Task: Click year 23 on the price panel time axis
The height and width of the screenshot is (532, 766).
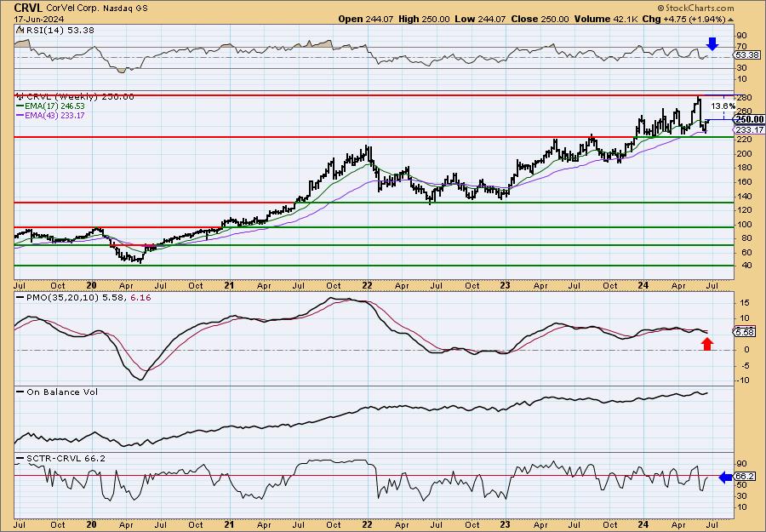Action: (x=505, y=285)
